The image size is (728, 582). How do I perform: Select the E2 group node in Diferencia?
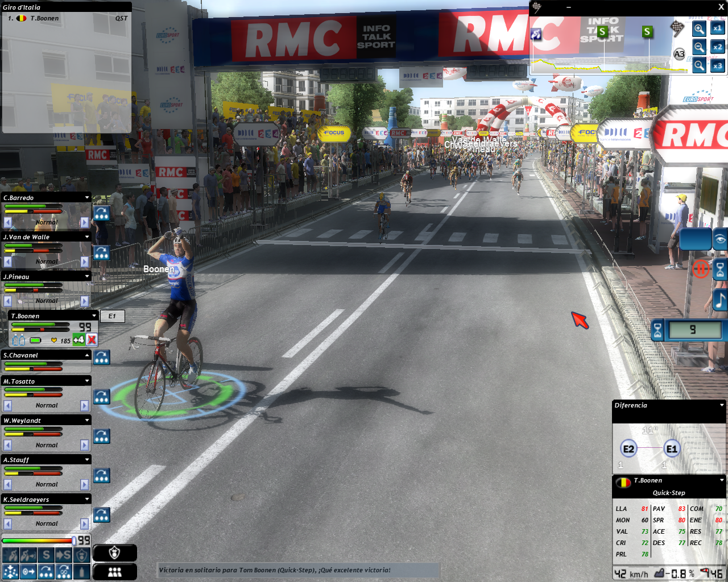[x=628, y=449]
